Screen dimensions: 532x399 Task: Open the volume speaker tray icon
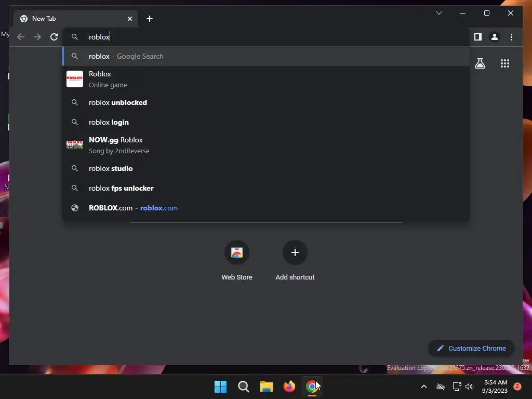point(469,387)
